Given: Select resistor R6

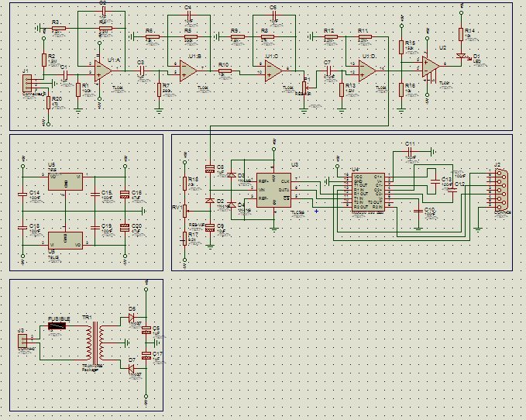Looking at the screenshot, I should [152, 36].
